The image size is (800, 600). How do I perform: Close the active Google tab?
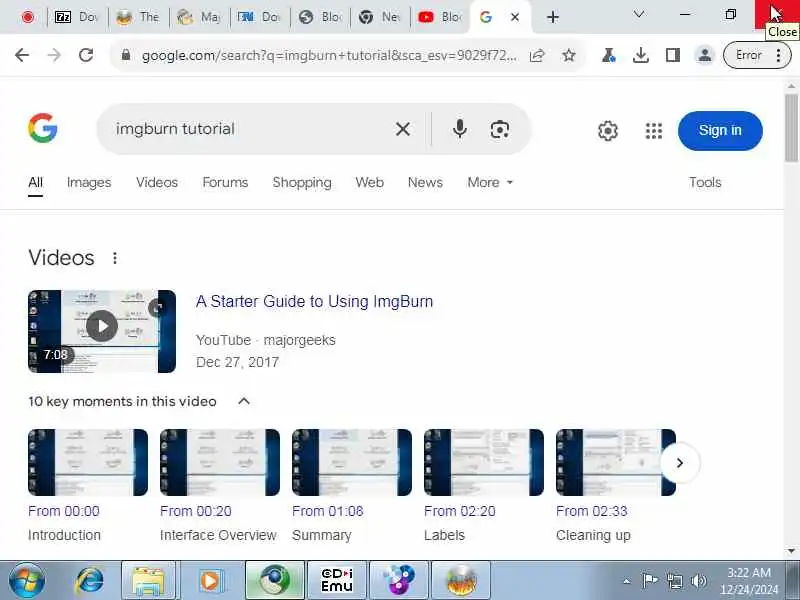pyautogui.click(x=515, y=17)
